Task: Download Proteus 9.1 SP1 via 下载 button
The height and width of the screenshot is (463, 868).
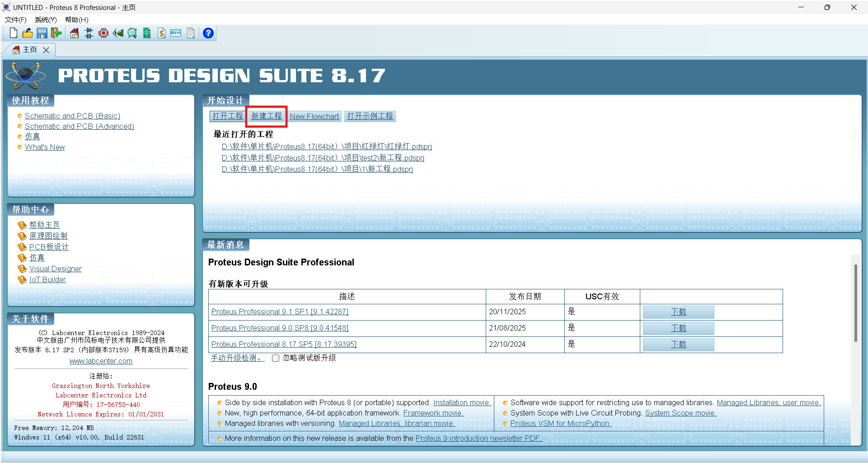Action: tap(678, 312)
